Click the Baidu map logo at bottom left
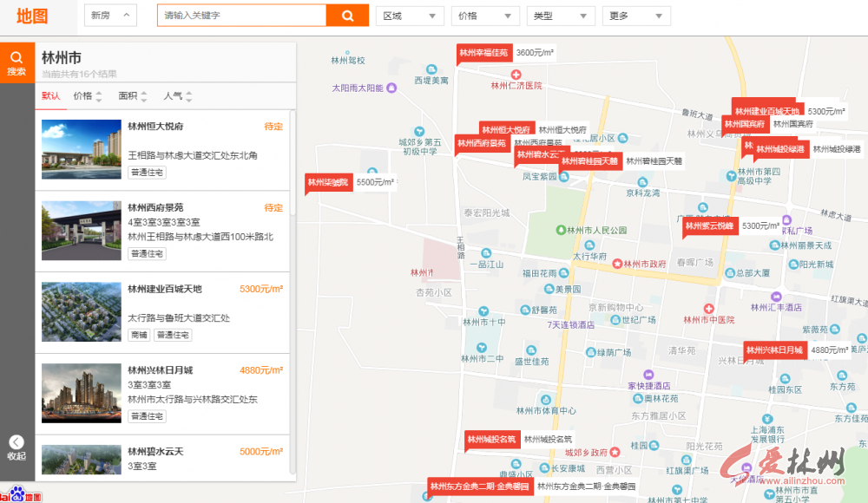 [x=21, y=495]
